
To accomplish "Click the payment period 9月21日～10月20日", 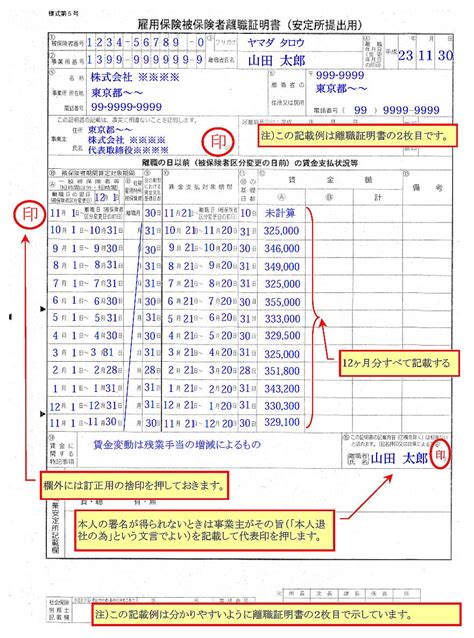I will 201,248.
